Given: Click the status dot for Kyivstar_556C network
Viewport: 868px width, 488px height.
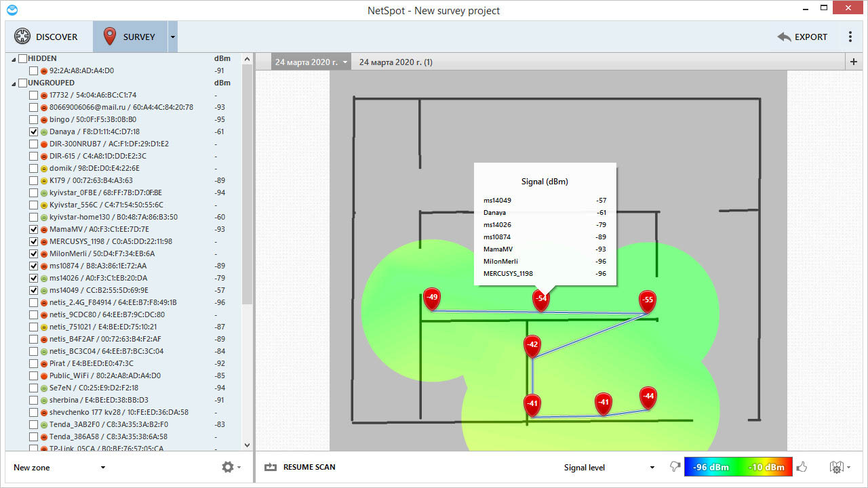Looking at the screenshot, I should pos(44,205).
